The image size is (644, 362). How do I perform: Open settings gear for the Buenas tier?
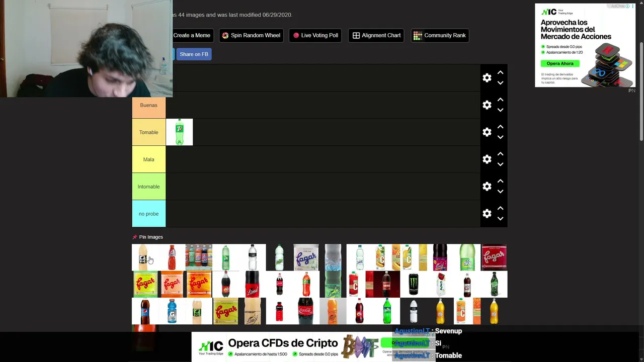pyautogui.click(x=487, y=105)
